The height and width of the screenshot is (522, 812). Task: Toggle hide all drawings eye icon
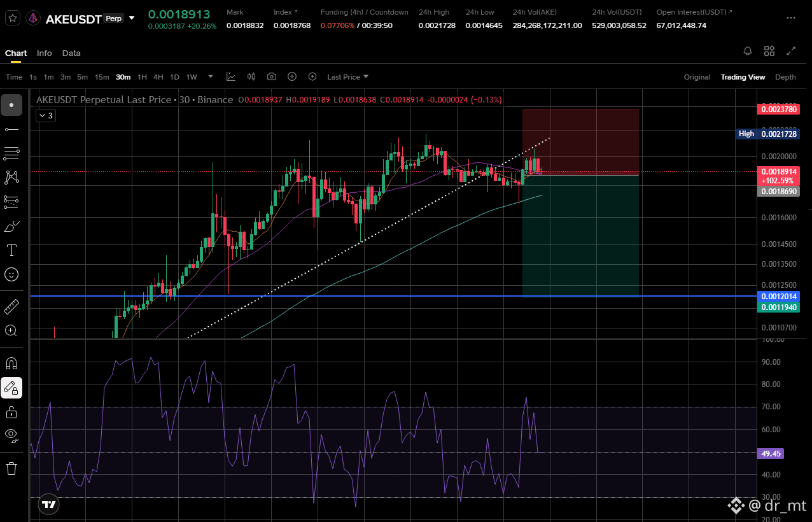(x=11, y=435)
